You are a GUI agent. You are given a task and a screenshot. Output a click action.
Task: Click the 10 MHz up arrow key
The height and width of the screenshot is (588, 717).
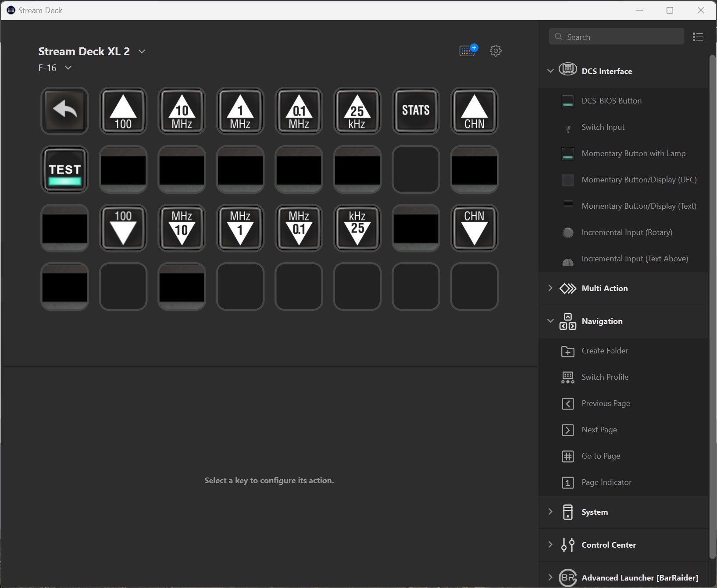coord(182,111)
